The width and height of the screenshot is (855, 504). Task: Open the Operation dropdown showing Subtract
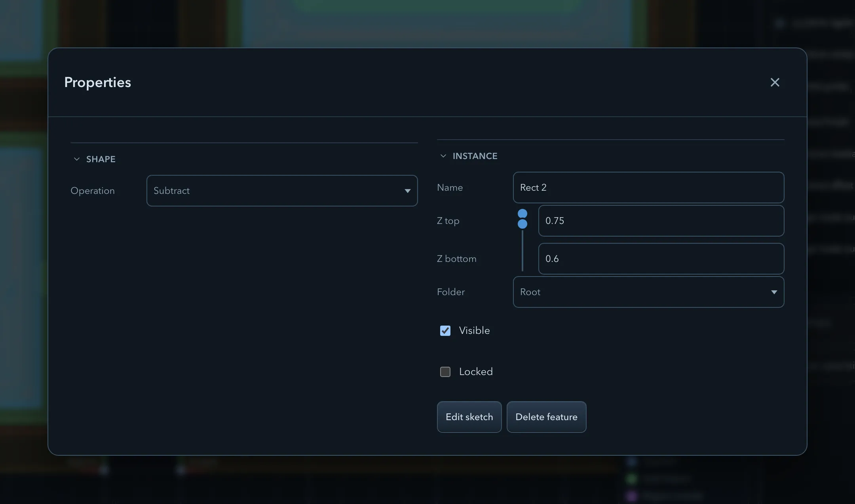pyautogui.click(x=282, y=191)
